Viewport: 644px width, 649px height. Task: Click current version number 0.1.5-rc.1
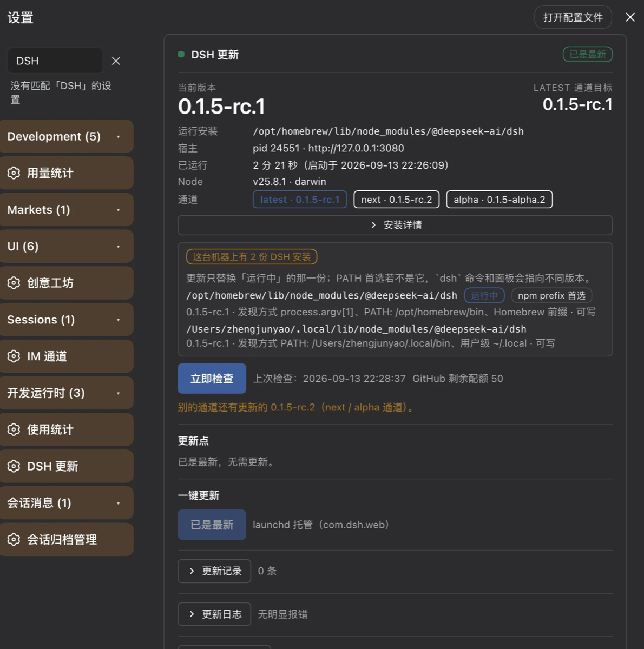click(222, 107)
